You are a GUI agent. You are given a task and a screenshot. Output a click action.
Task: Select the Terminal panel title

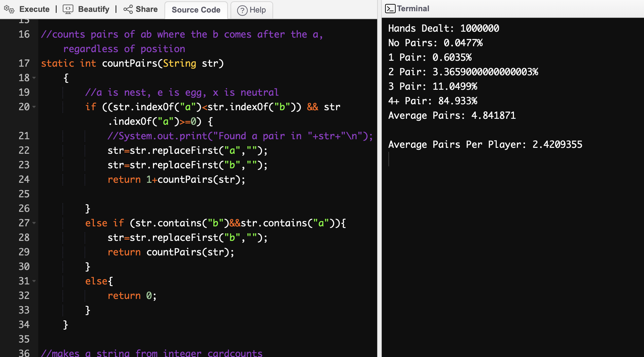(413, 9)
